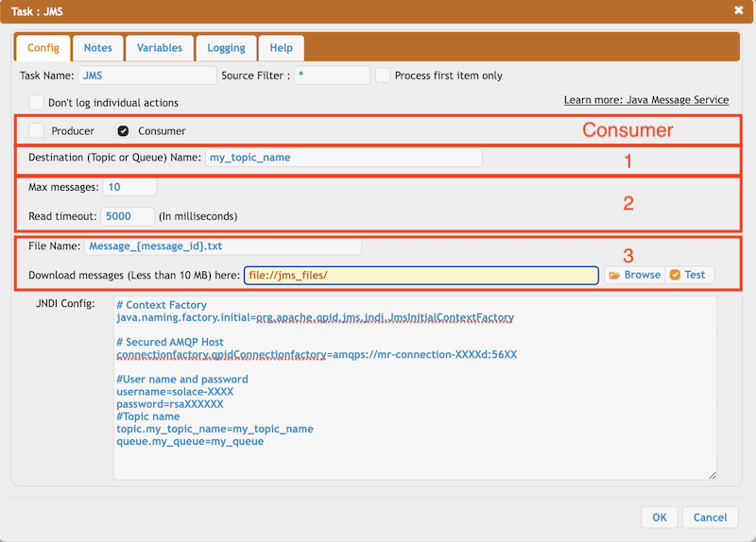This screenshot has width=756, height=542.
Task: Click the Destination Name field
Action: click(343, 158)
